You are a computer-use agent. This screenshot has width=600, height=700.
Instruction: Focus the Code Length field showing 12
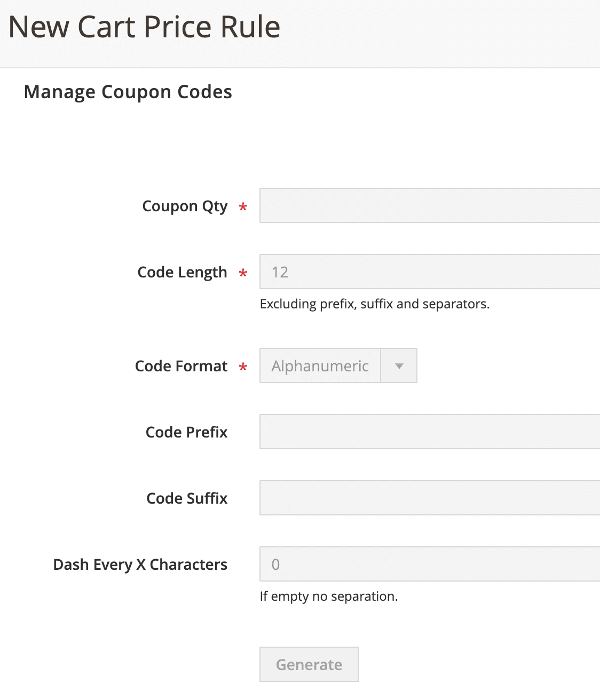430,272
